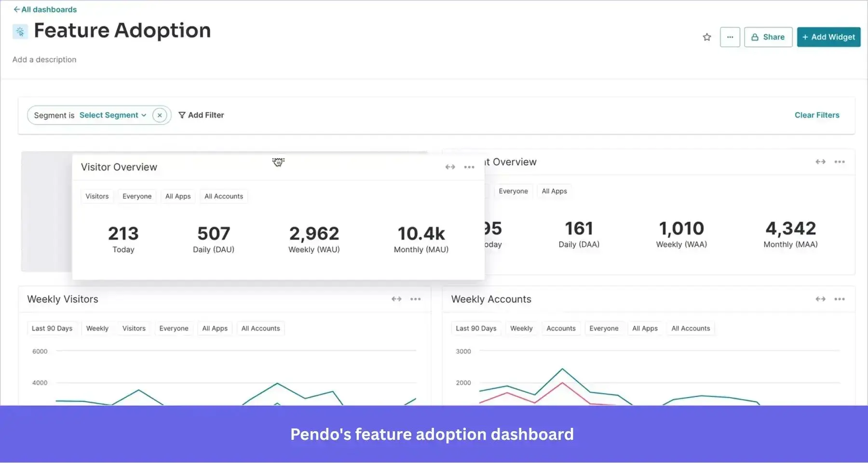
Task: Click Add Filter
Action: click(201, 115)
